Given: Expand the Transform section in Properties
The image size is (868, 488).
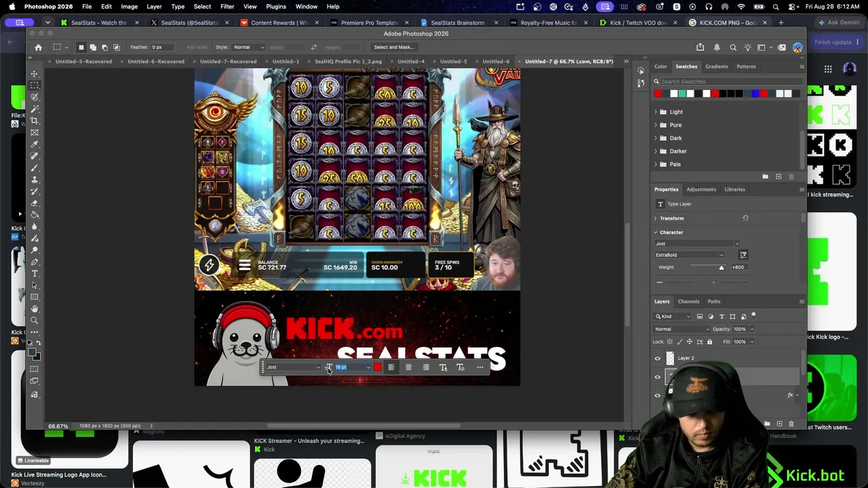Looking at the screenshot, I should [655, 218].
